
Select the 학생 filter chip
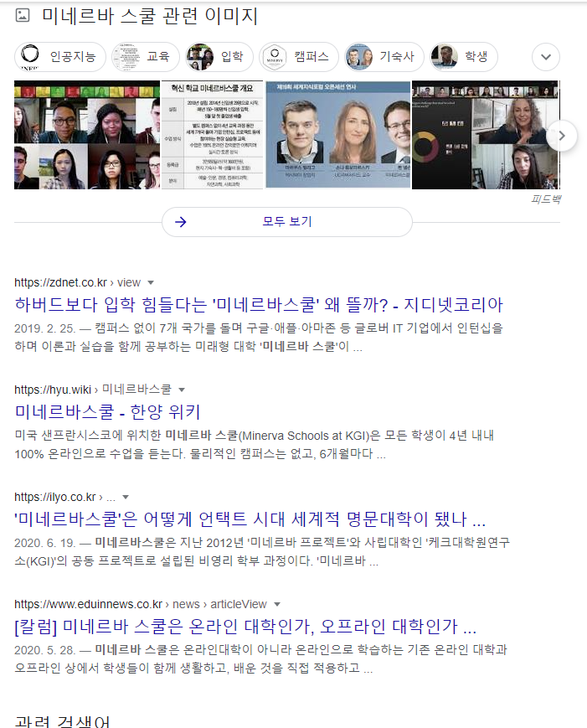tap(464, 57)
